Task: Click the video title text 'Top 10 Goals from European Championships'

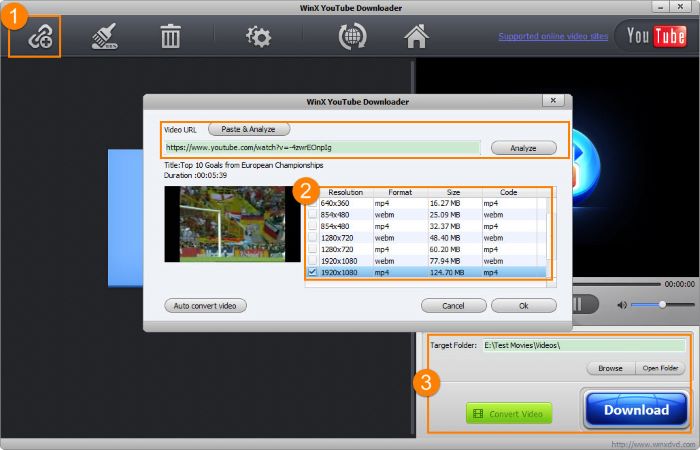Action: (252, 165)
